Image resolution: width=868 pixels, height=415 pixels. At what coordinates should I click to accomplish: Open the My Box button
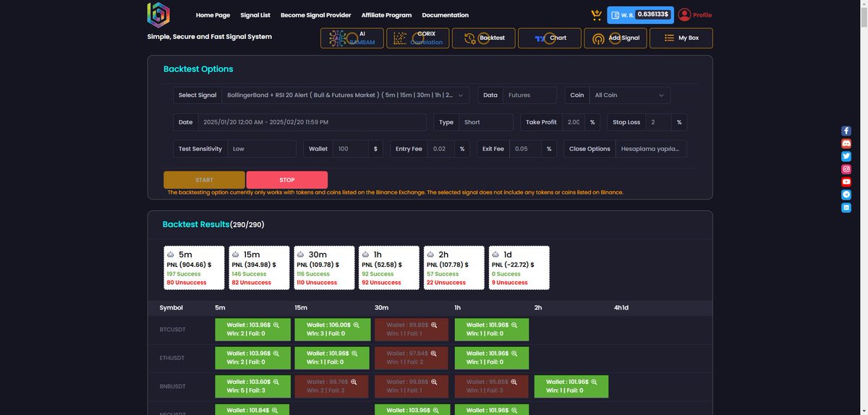click(x=681, y=38)
